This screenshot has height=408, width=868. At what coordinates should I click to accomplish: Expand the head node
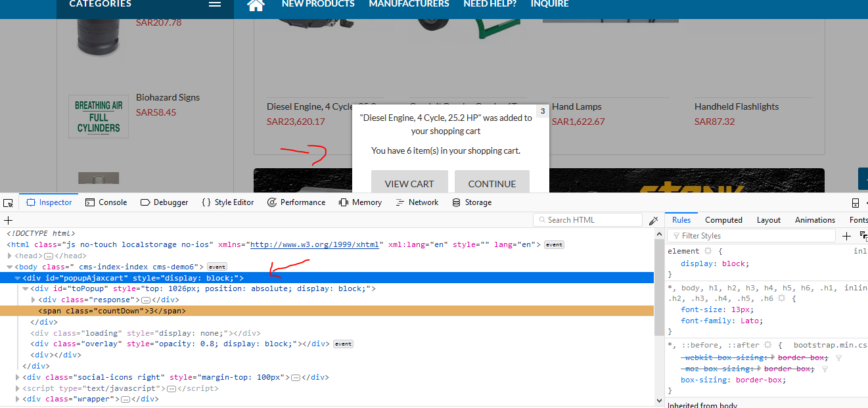(x=10, y=256)
